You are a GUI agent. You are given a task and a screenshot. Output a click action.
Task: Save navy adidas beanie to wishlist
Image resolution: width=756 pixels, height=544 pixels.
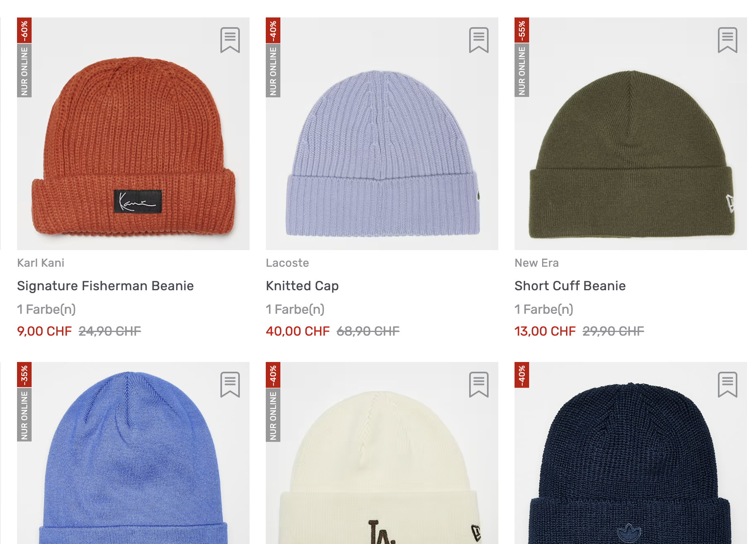[728, 385]
